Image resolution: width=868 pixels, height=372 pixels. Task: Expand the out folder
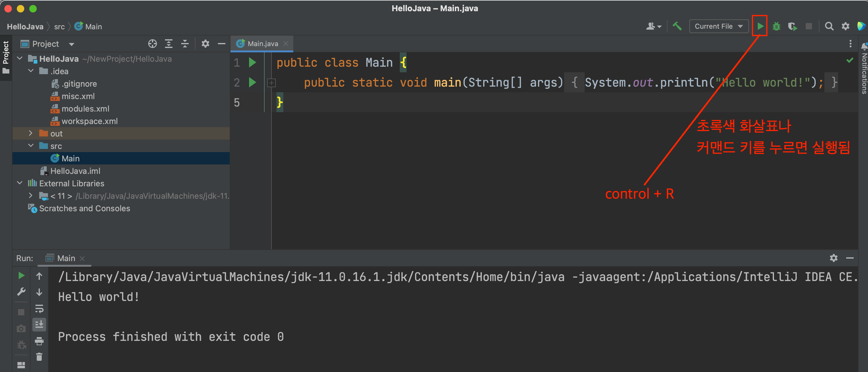coord(31,133)
